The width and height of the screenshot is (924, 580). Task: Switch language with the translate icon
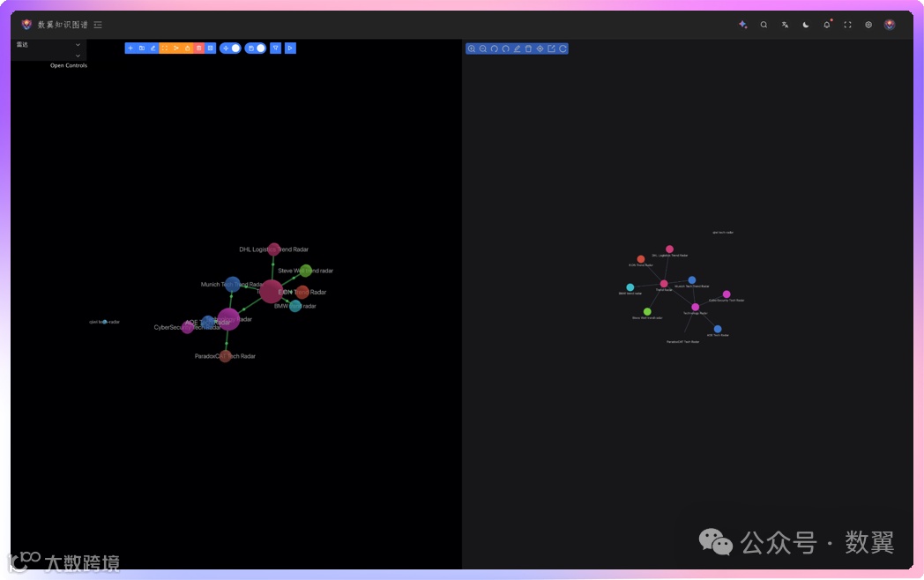[785, 25]
